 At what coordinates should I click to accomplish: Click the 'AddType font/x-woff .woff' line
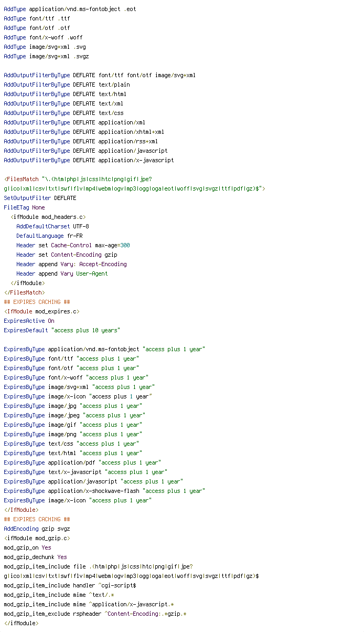pos(43,37)
